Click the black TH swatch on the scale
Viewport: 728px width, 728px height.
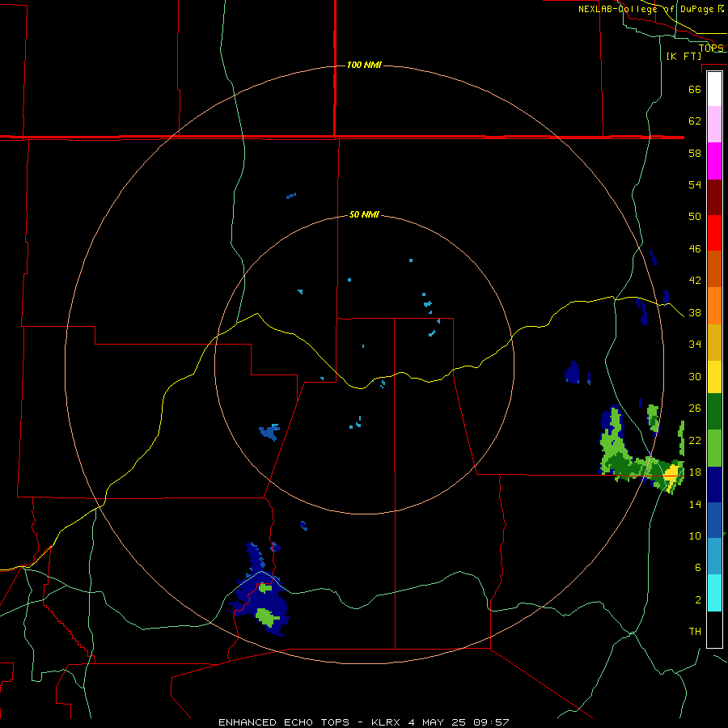714,629
